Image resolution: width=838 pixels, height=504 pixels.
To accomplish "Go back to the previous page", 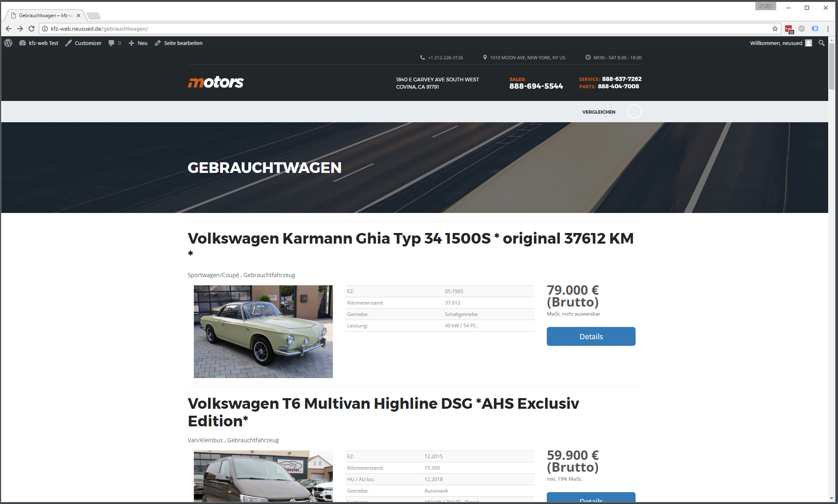I will (x=8, y=29).
